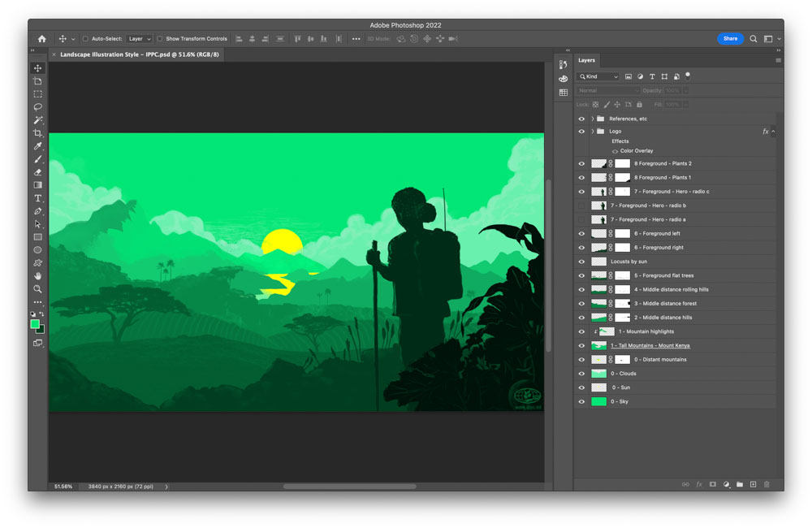Show the 7 - Foreground - Hero - radio b layer
Screen dimensions: 812x528
[x=581, y=206]
